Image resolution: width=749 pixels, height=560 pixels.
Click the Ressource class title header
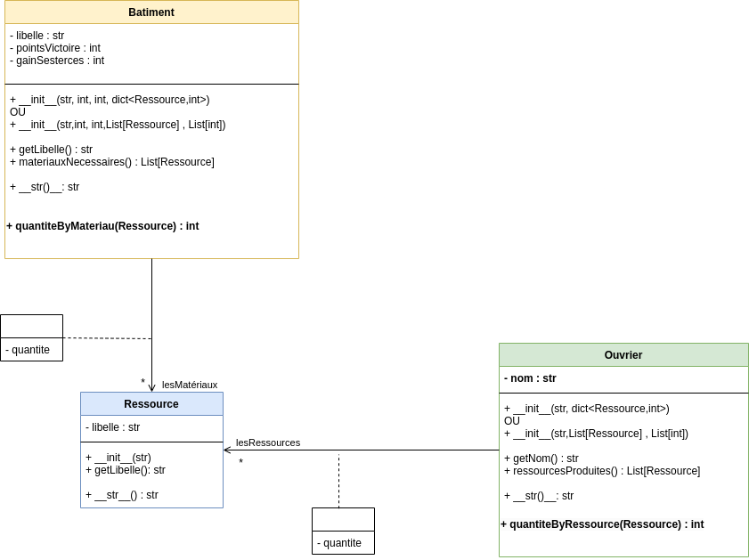(151, 404)
